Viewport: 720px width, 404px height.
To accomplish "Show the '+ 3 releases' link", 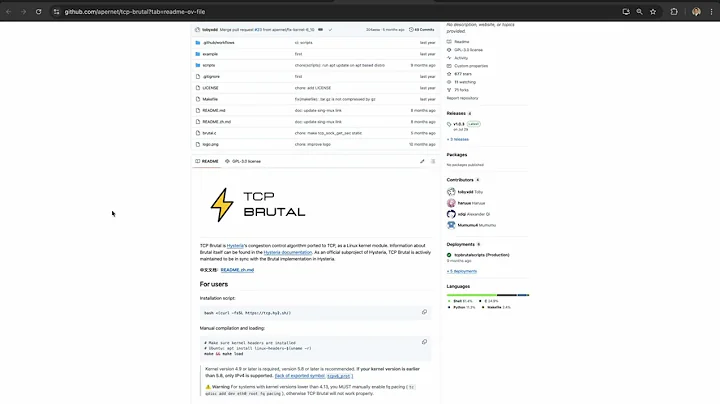I will (458, 139).
